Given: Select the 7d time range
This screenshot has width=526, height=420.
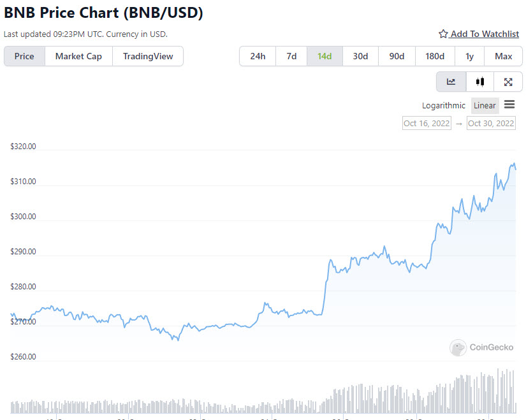Looking at the screenshot, I should pos(291,56).
